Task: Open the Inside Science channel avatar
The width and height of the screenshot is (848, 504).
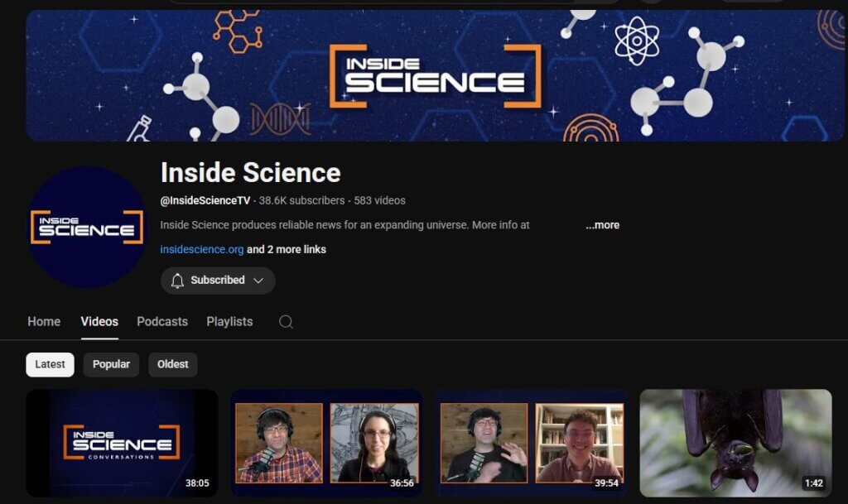Action: tap(87, 227)
